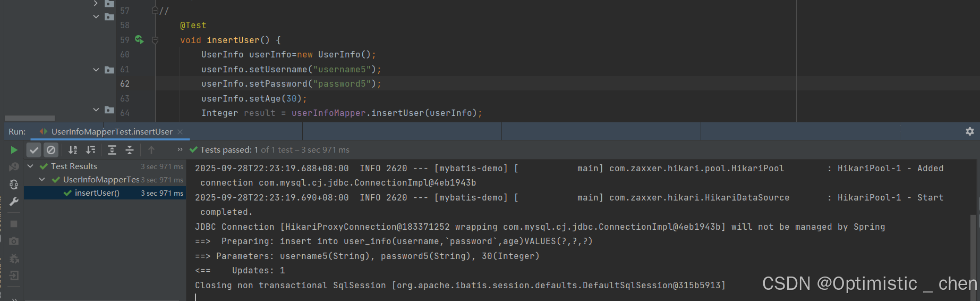Click the 'Updates: 1' console line
The width and height of the screenshot is (980, 301).
point(240,270)
